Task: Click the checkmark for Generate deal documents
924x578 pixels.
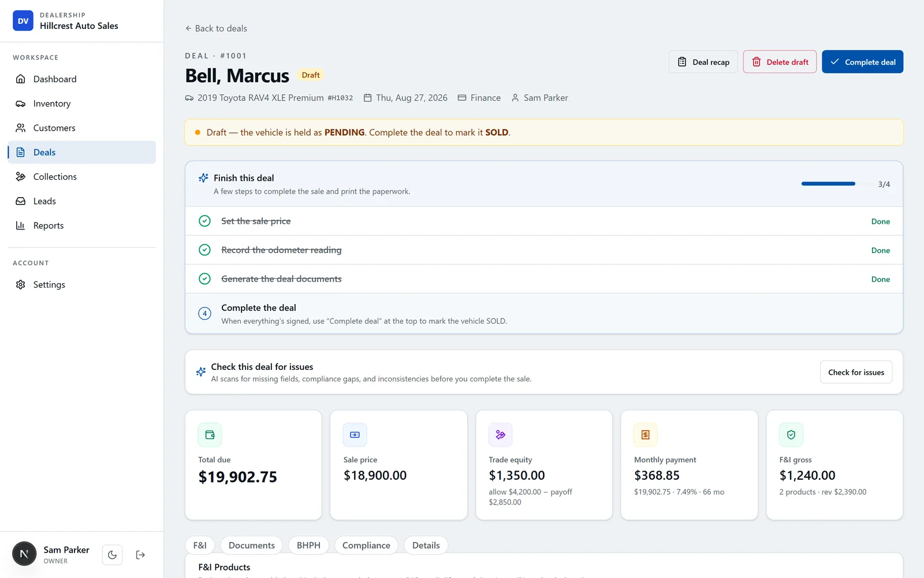Action: pos(204,279)
